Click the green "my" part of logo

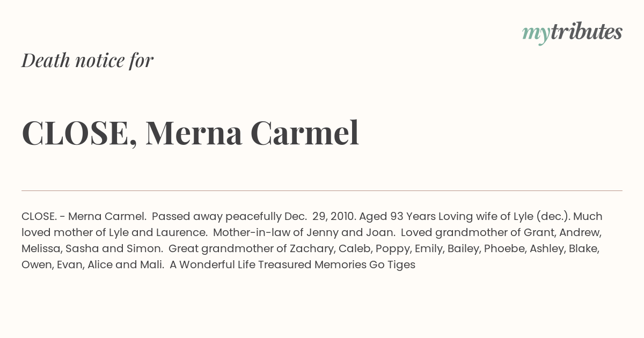(536, 34)
